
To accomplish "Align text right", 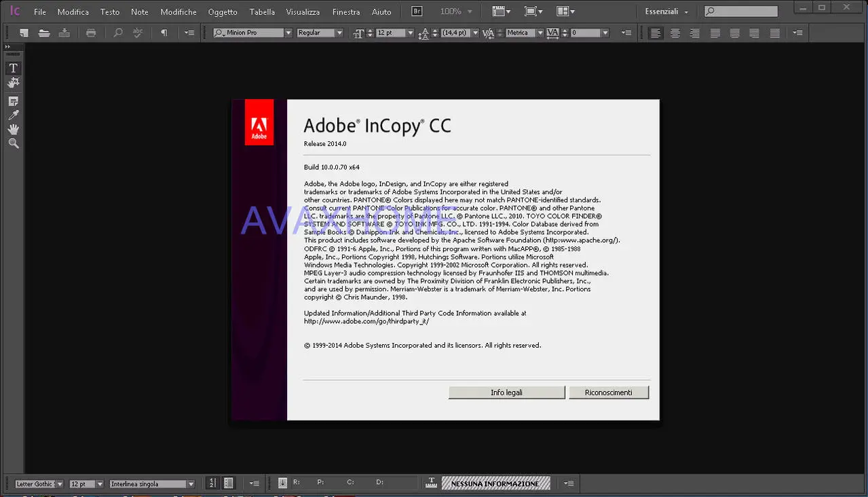I will (x=694, y=33).
